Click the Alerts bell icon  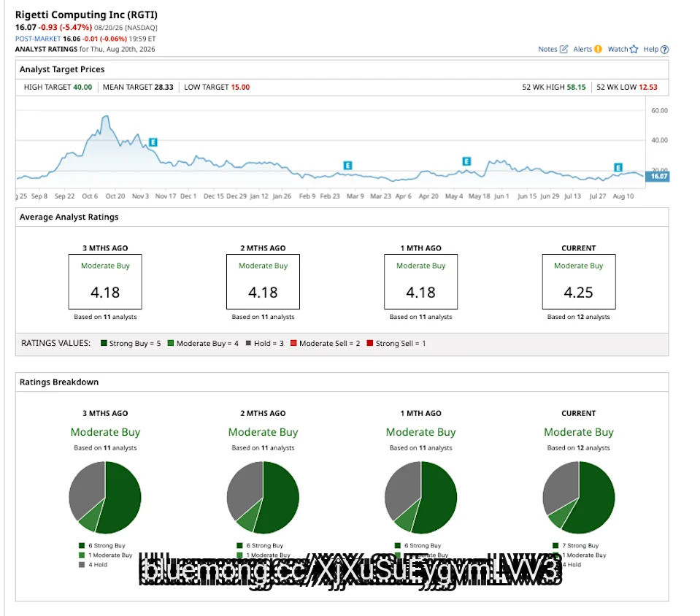[x=598, y=49]
